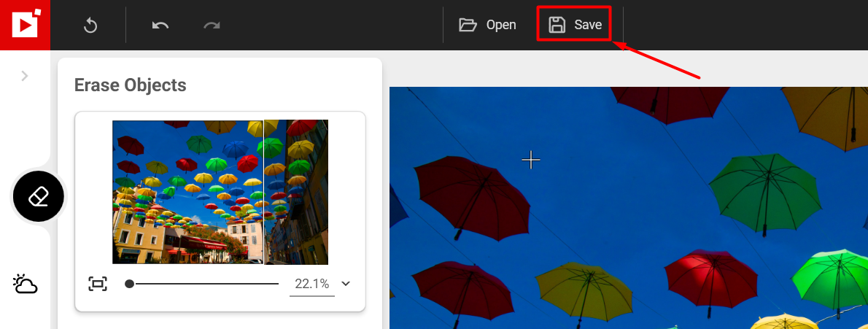Click the middle of the zoom slider track
The width and height of the screenshot is (868, 329).
pos(204,284)
